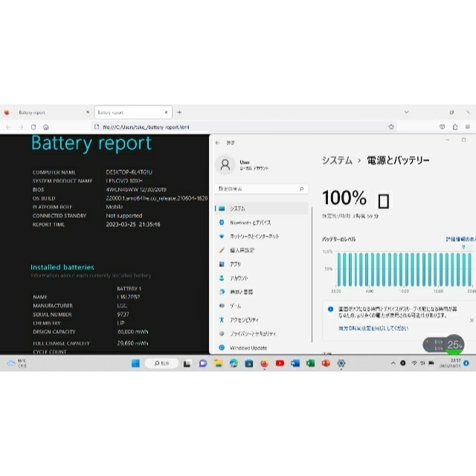
Task: Open 個人用設定 in Settings sidebar
Action: 262,250
